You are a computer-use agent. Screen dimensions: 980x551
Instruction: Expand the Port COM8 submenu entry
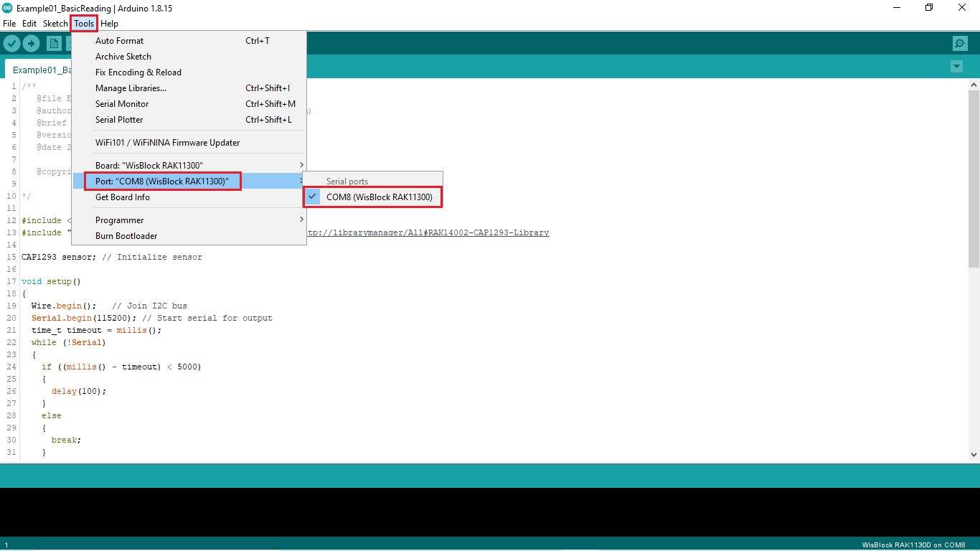(189, 182)
